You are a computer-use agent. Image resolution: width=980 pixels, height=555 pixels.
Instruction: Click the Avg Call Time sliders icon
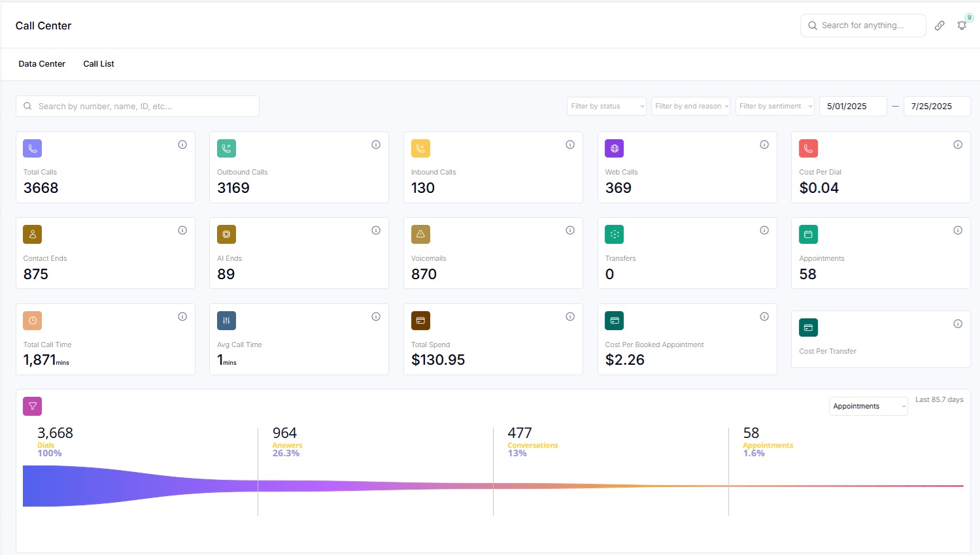tap(226, 320)
